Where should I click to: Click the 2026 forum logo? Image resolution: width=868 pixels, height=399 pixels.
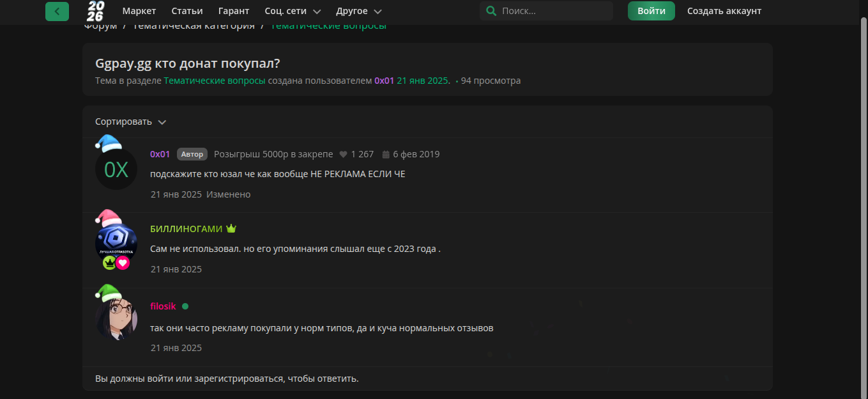[95, 11]
